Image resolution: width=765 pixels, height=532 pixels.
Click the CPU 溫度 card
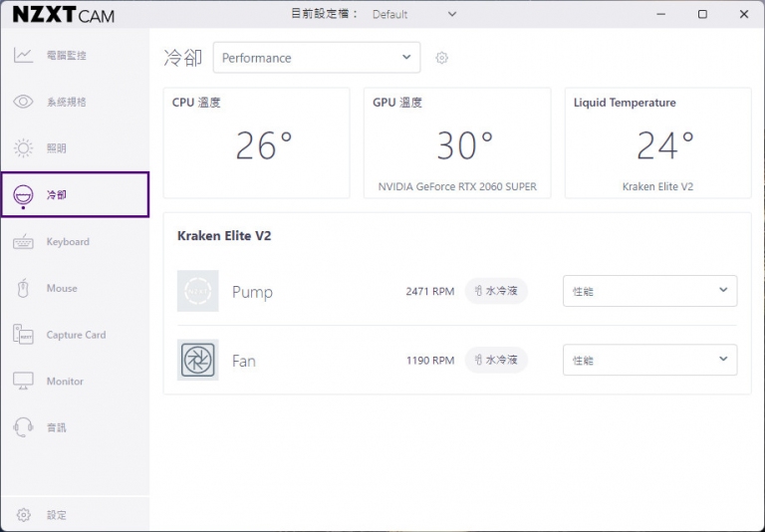coord(256,143)
